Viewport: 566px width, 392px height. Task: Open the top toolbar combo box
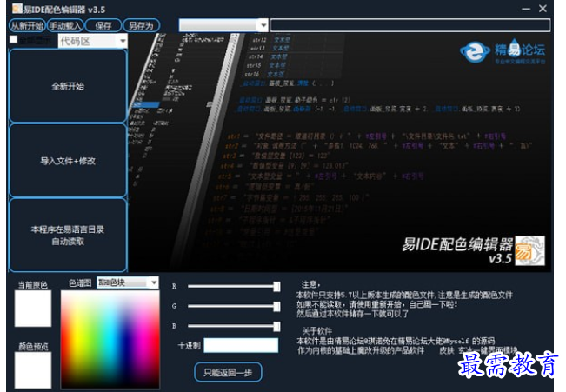223,25
